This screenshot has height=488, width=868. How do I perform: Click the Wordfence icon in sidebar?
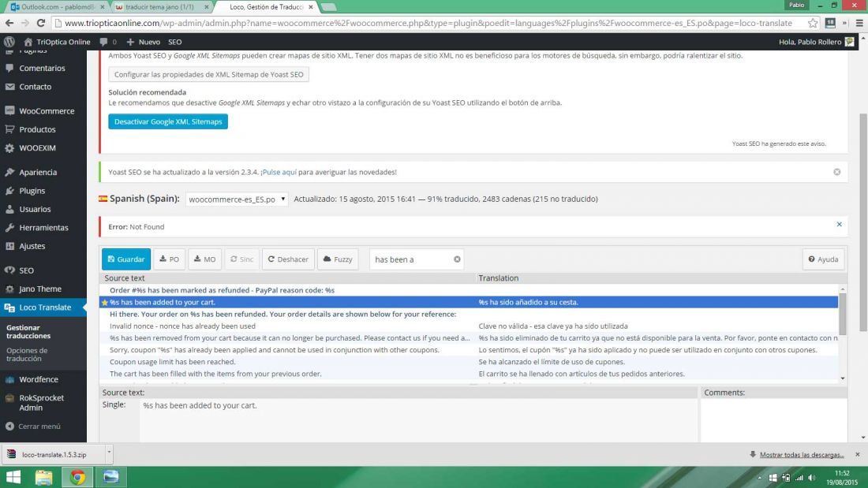9,379
